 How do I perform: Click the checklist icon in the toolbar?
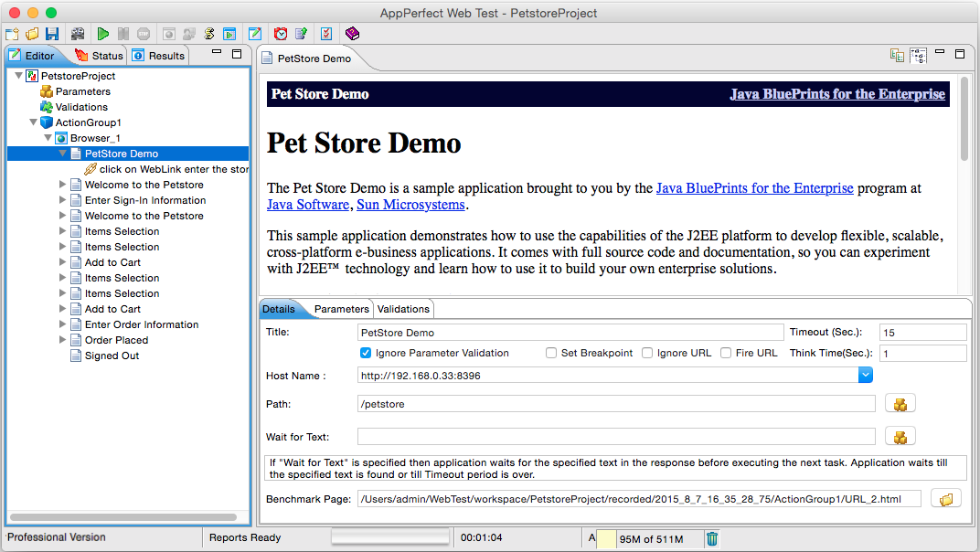click(326, 34)
